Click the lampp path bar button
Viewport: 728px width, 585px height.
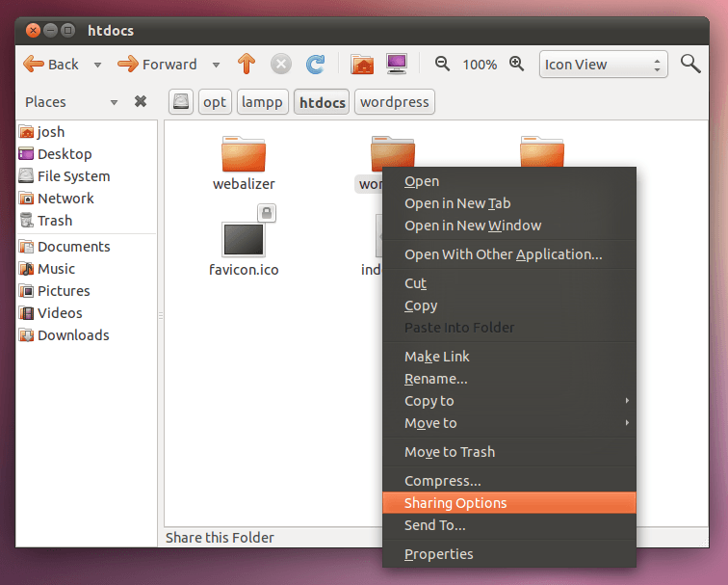click(x=262, y=102)
